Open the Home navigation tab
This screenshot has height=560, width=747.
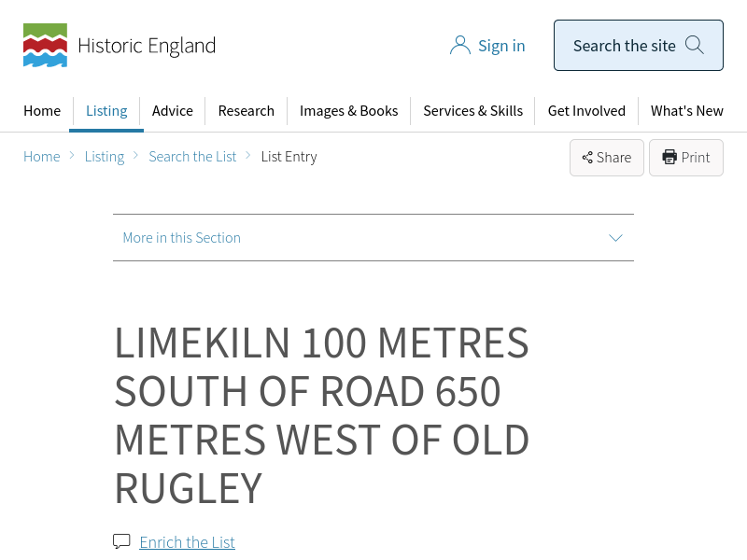click(42, 111)
